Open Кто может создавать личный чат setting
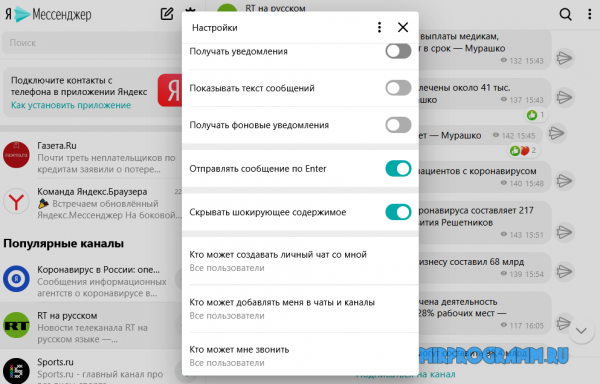 300,261
